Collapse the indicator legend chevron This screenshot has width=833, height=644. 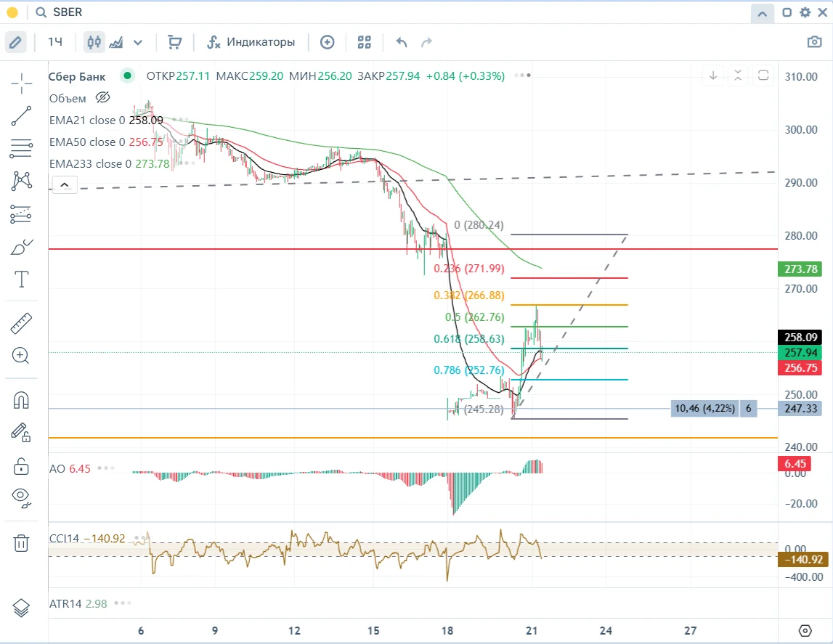click(x=65, y=184)
